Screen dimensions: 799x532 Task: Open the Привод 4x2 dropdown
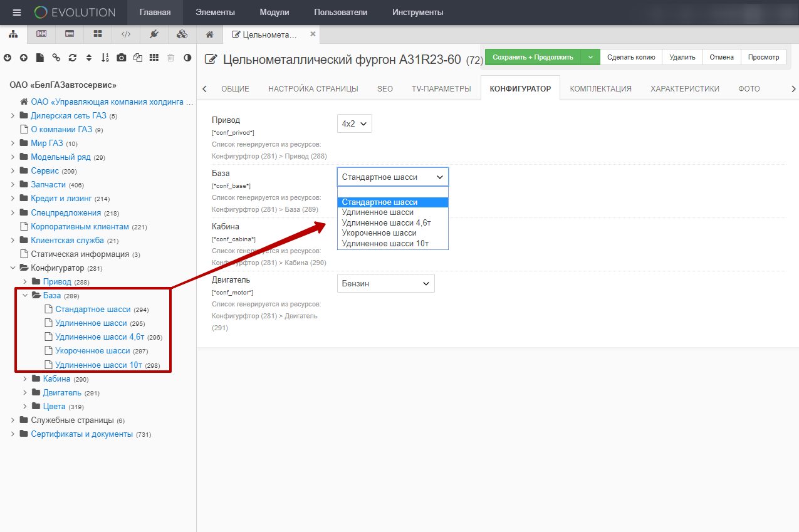tap(355, 123)
